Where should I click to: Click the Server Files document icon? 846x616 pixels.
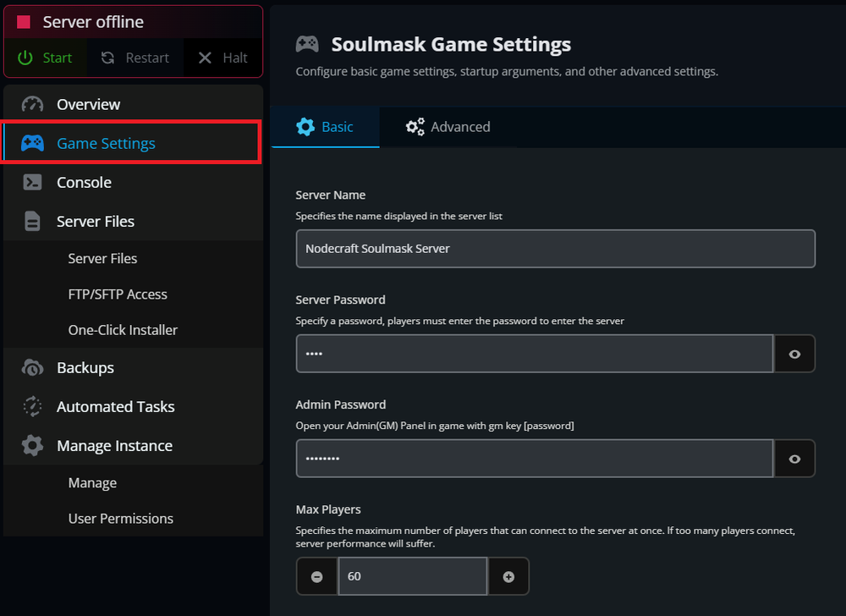(x=31, y=221)
